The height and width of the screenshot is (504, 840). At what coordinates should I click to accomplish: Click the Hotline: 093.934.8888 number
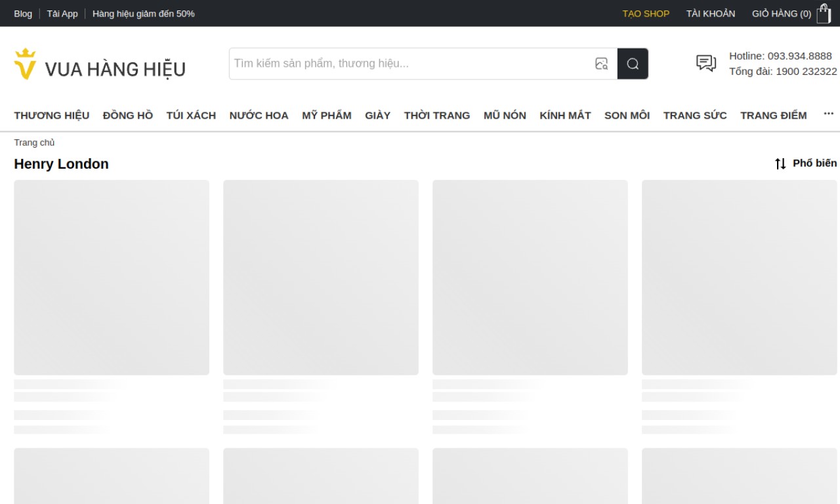click(780, 56)
